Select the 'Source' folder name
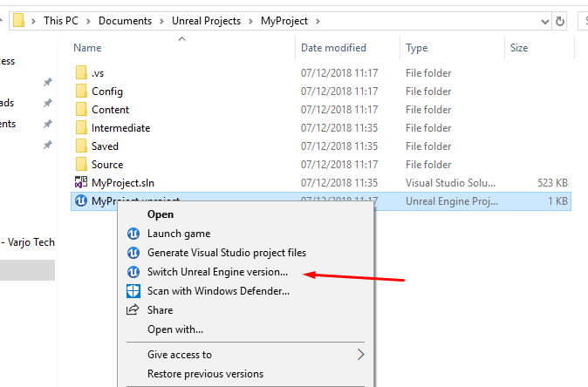Viewport: 588px width, 387px height. point(107,165)
